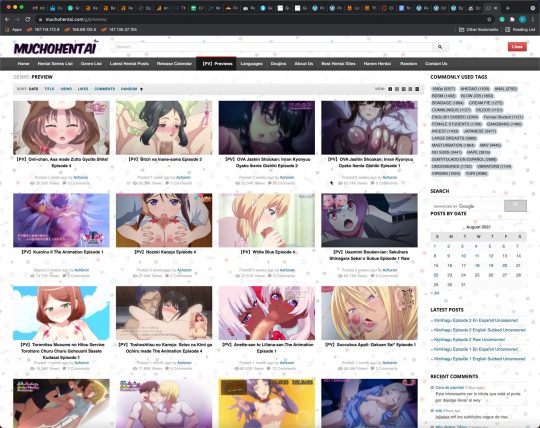Click the red Likes button

(x=517, y=47)
